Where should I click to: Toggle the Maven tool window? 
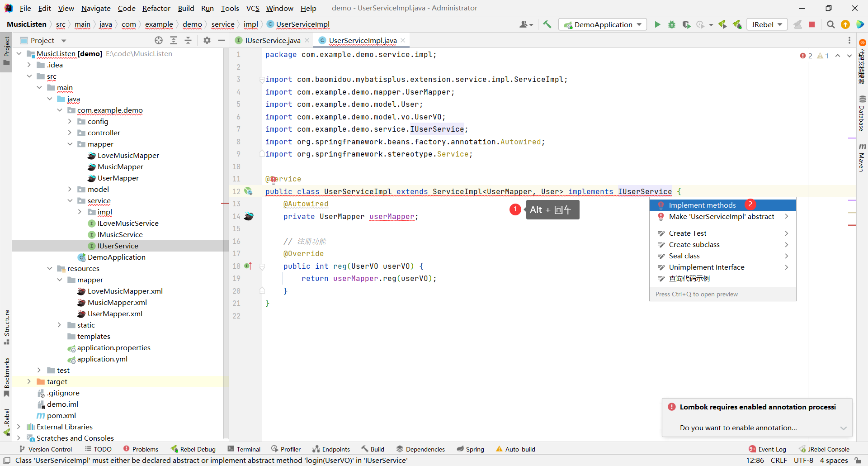tap(862, 157)
